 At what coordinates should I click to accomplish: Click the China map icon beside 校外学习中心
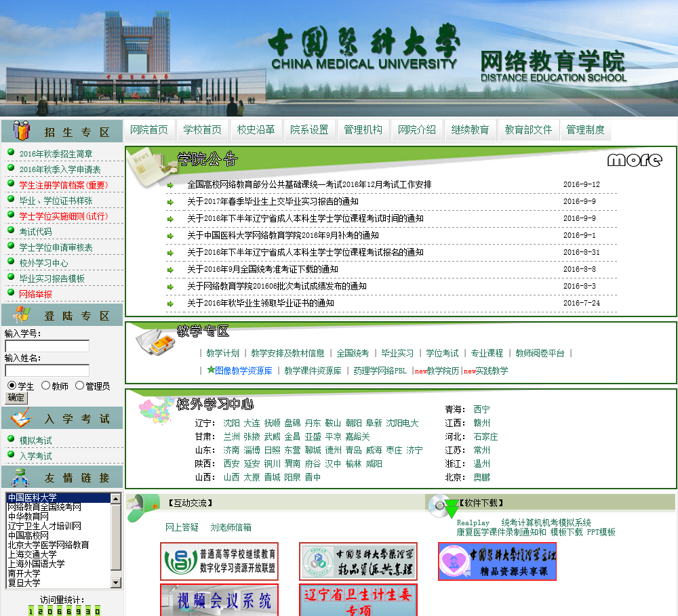pyautogui.click(x=156, y=411)
